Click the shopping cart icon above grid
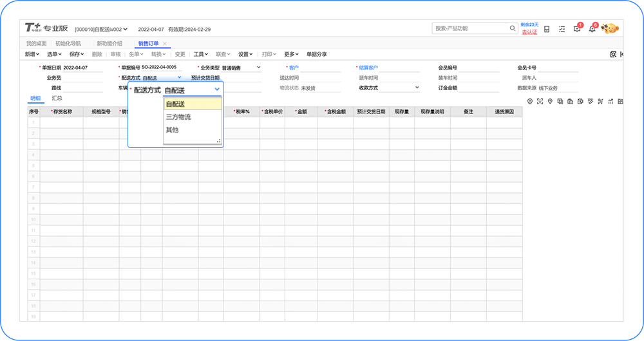Viewport: 644px width, 341px height. pyautogui.click(x=600, y=101)
